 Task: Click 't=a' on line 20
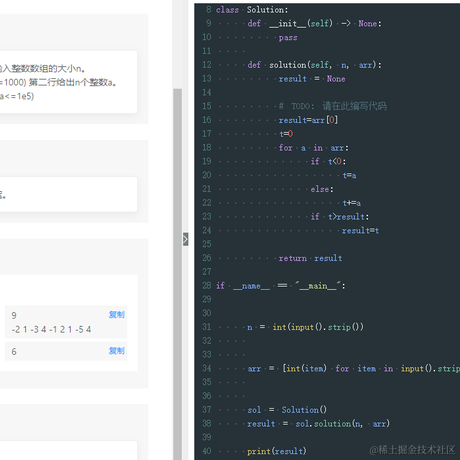tap(349, 175)
